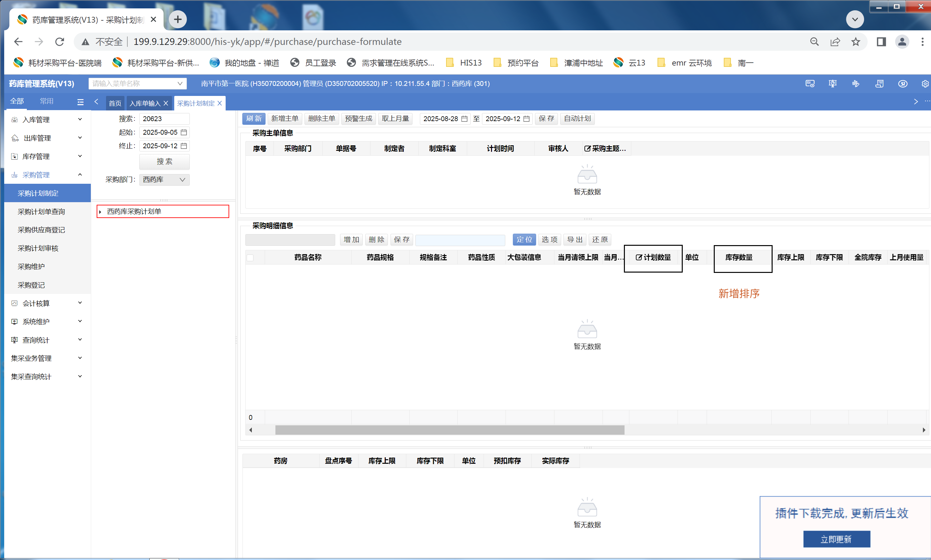Open the menu name search combo box
This screenshot has height=560, width=931.
(x=137, y=83)
